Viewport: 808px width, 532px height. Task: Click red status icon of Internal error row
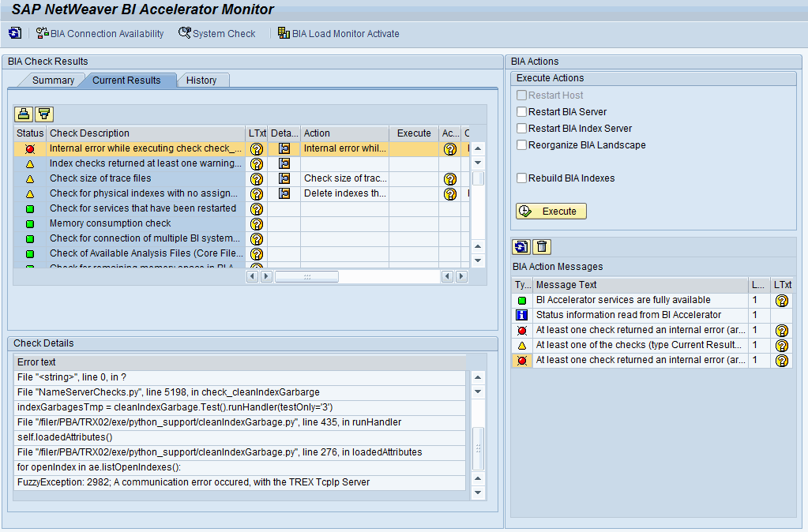click(x=30, y=149)
